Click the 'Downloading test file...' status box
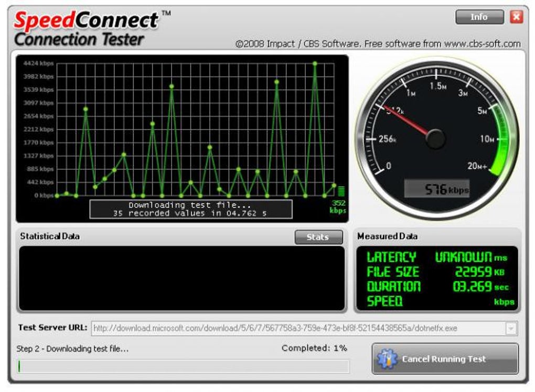 (x=191, y=209)
